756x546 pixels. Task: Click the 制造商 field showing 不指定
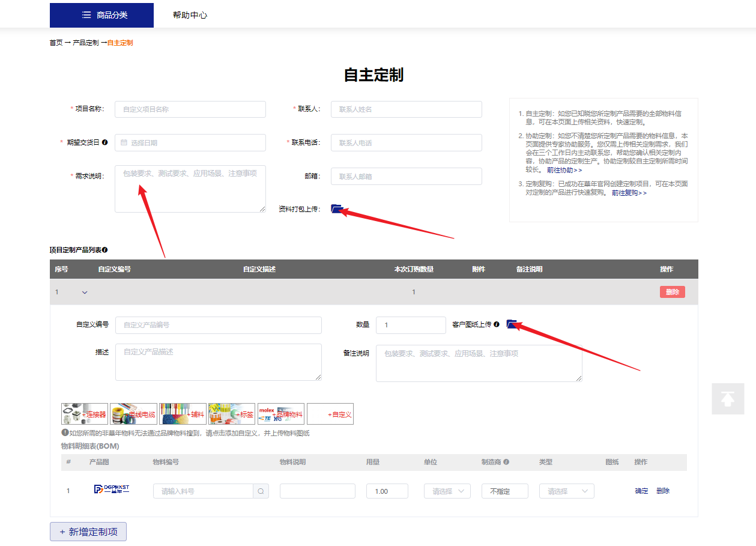click(505, 491)
